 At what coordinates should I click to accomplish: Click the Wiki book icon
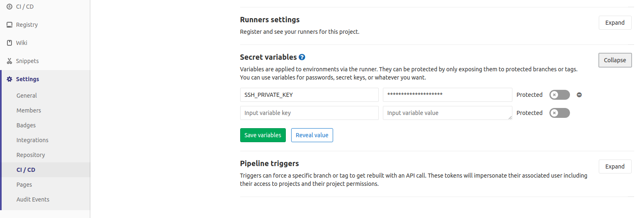(9, 43)
